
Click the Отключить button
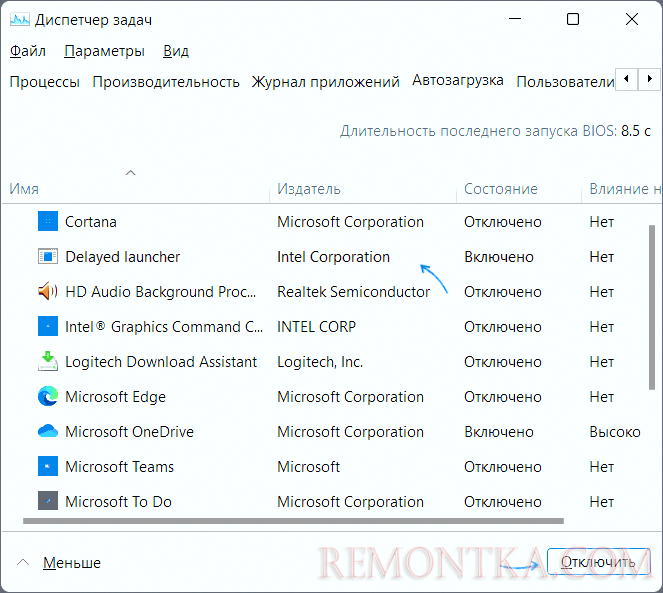click(598, 562)
